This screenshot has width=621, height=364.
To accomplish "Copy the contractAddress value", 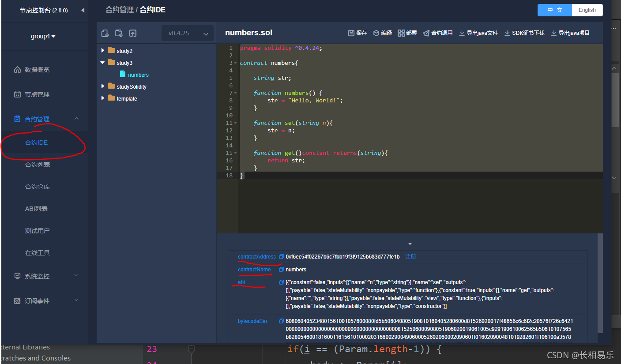I will click(x=281, y=256).
